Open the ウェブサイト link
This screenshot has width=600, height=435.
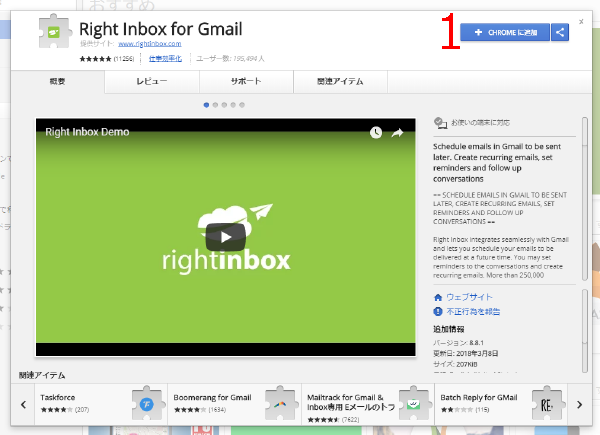tap(470, 297)
